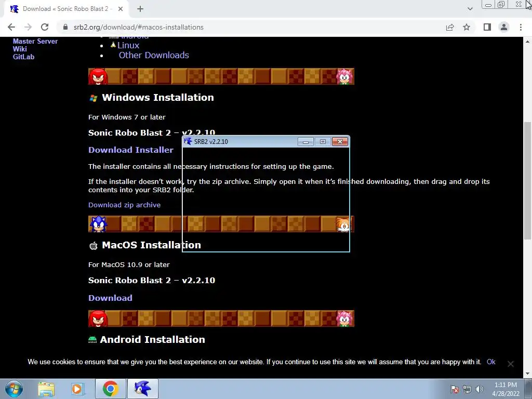This screenshot has width=532, height=399.
Task: Click the Android Installation heading
Action: pos(152,339)
